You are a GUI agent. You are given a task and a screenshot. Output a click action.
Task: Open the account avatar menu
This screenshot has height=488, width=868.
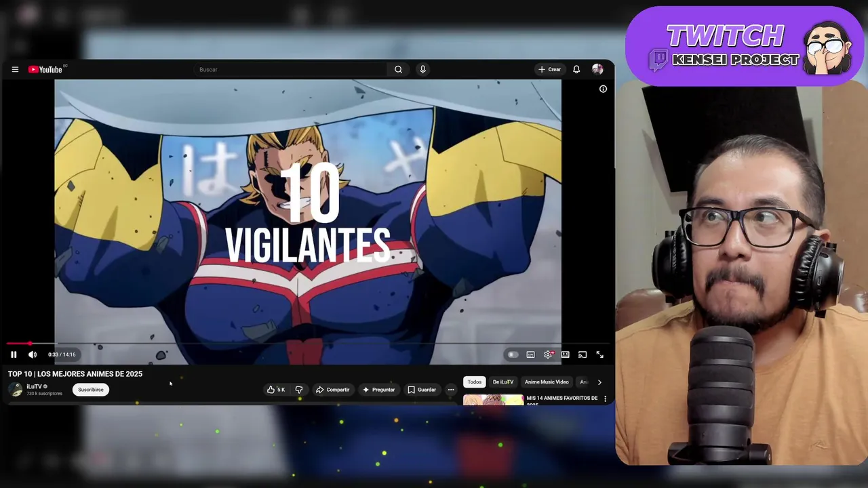click(597, 69)
